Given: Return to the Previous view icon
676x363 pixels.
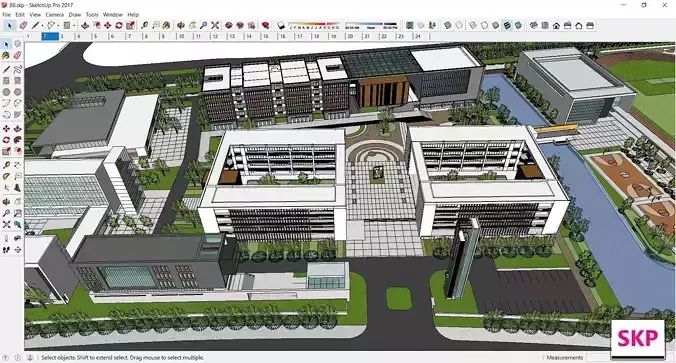Looking at the screenshot, I should click(x=17, y=225).
